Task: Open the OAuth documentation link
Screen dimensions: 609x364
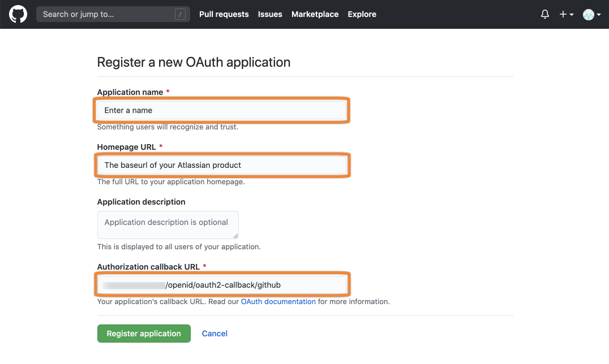Action: point(278,302)
